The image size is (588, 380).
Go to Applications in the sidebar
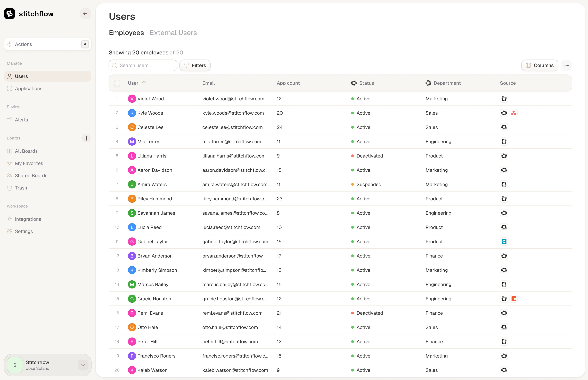[48, 89]
